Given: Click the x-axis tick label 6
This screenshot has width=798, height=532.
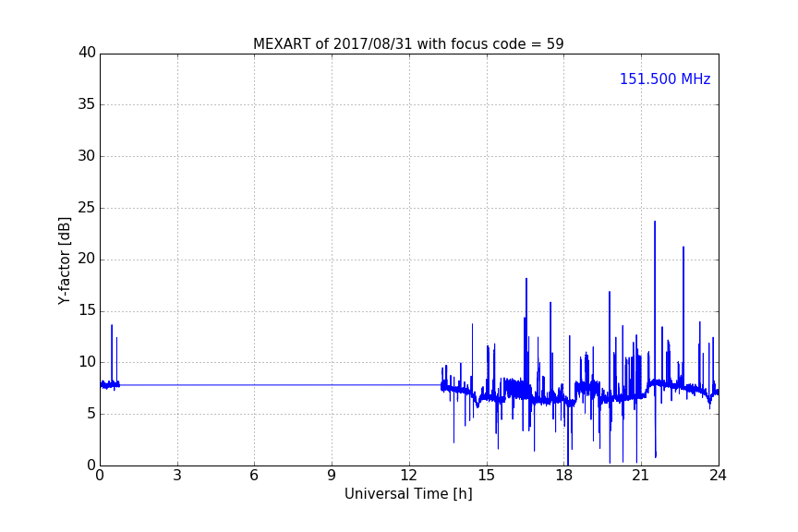Looking at the screenshot, I should tap(254, 476).
